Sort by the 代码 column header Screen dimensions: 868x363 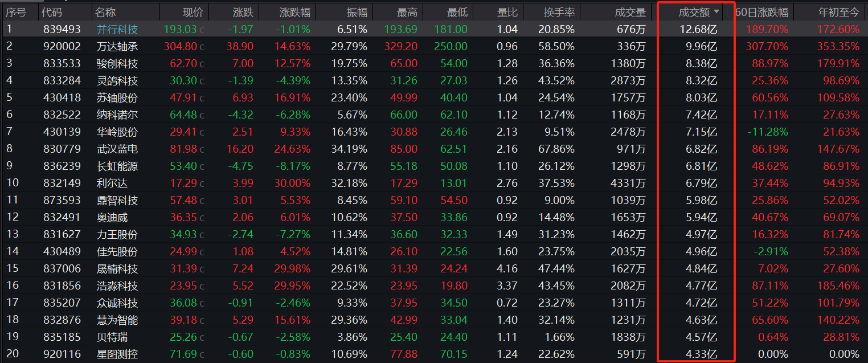coord(52,12)
